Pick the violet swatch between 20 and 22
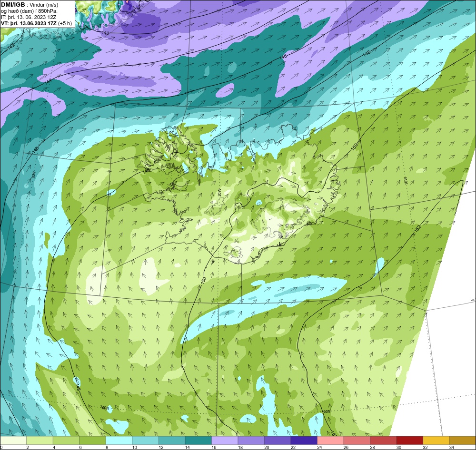The width and height of the screenshot is (476, 450). click(278, 440)
